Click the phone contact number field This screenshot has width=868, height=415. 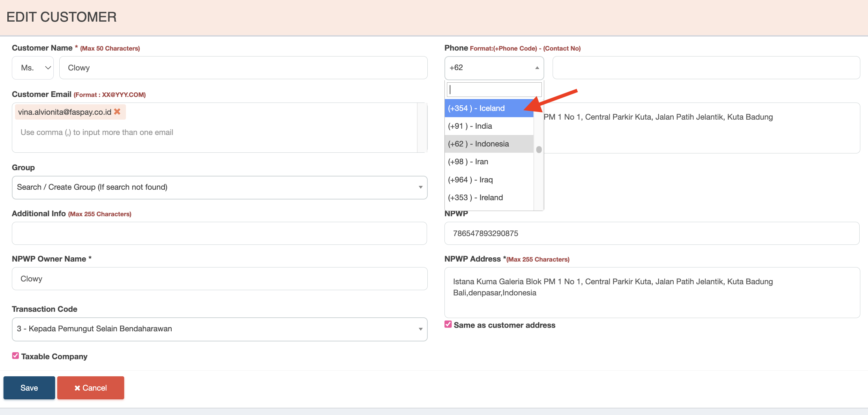tap(706, 68)
